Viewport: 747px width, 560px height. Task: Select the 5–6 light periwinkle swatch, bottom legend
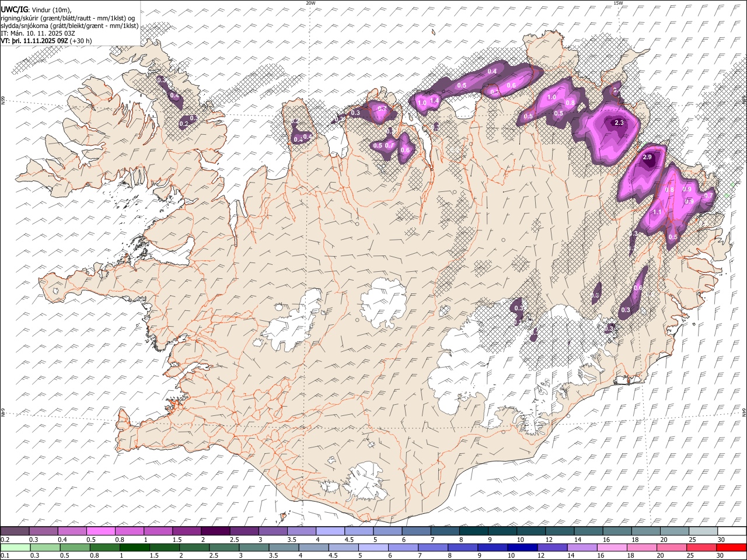coord(373,547)
